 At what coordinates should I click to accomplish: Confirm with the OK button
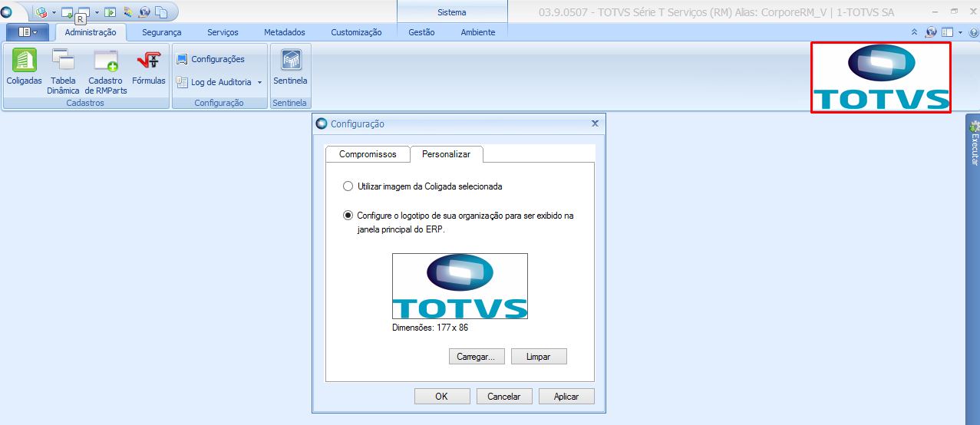(442, 397)
